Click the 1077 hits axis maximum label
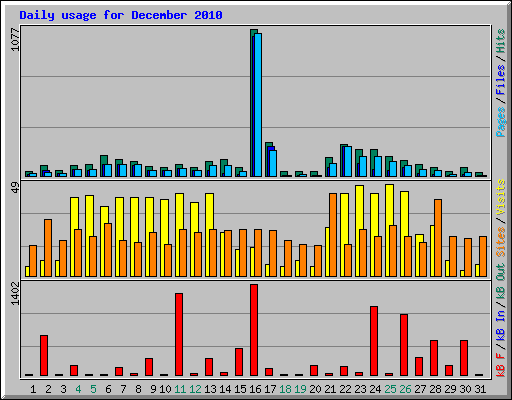The height and width of the screenshot is (400, 512). click(15, 40)
